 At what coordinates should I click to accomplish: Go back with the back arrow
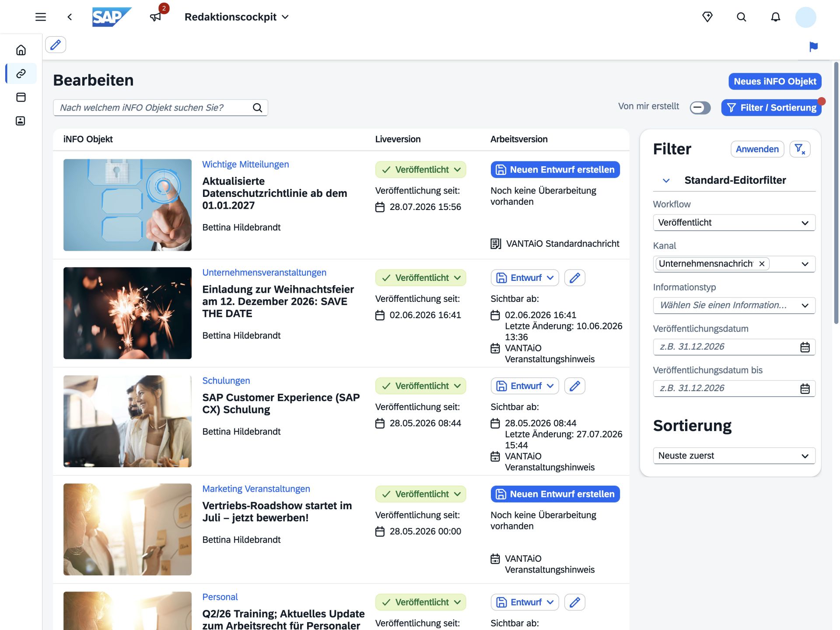click(x=70, y=17)
